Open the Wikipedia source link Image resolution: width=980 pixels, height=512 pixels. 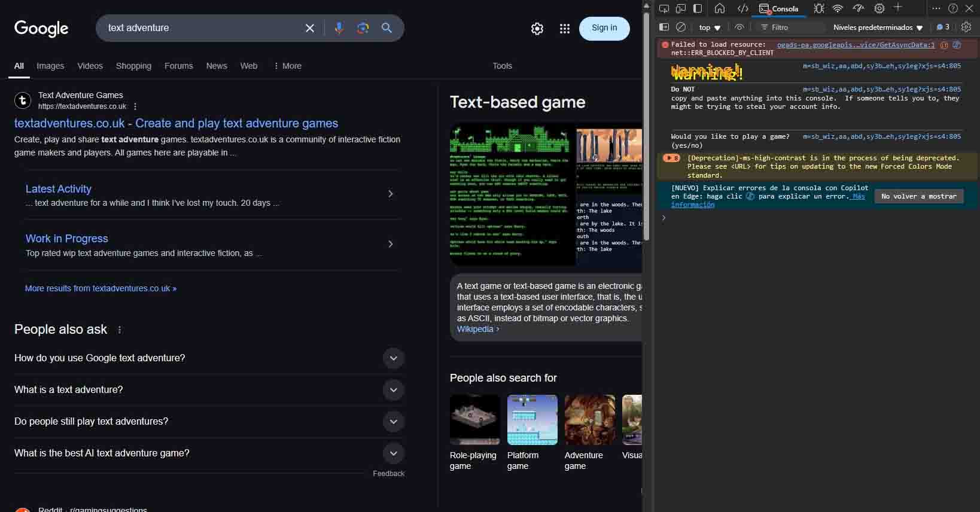pos(477,329)
